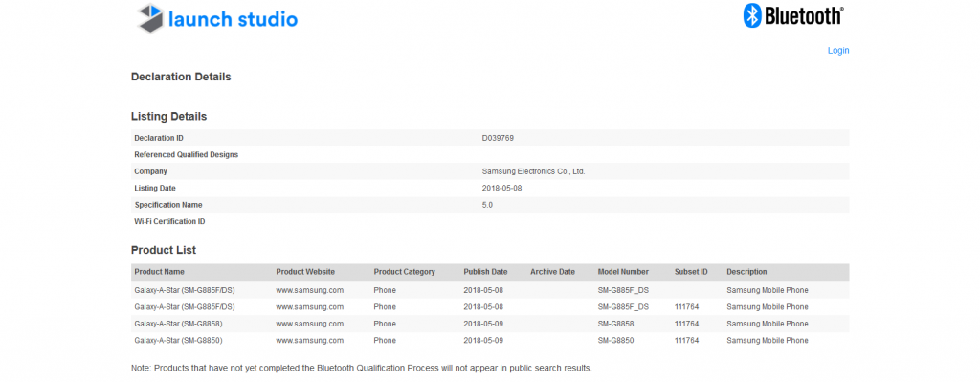Click www.samsung.com in the SM-G8850 row
Image resolution: width=980 pixels, height=382 pixels.
tap(310, 341)
